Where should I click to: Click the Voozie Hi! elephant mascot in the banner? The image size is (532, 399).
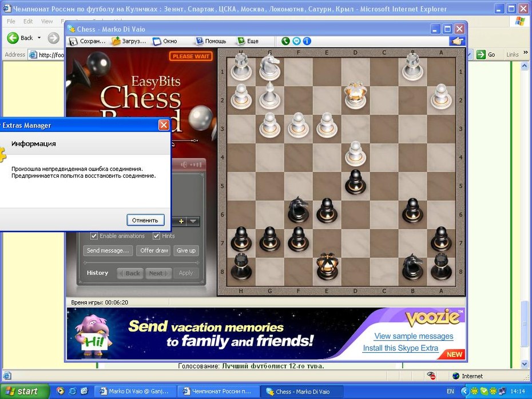pyautogui.click(x=92, y=335)
